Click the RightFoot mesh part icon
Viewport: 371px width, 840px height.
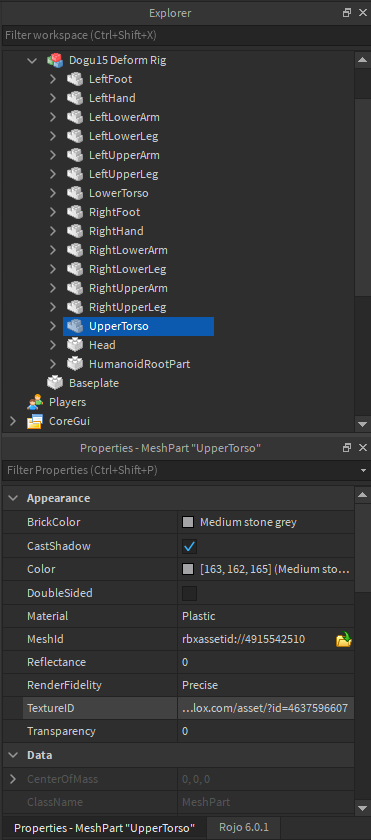(x=75, y=212)
